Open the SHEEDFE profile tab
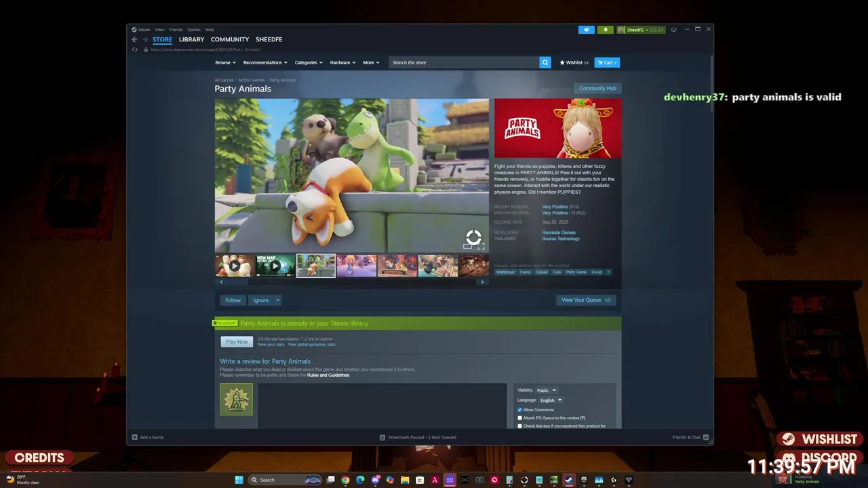 [269, 39]
